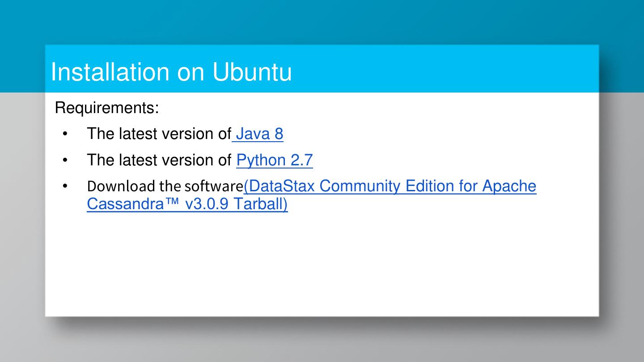Click the gray margin left of the white card
644x362 pixels.
click(22, 201)
